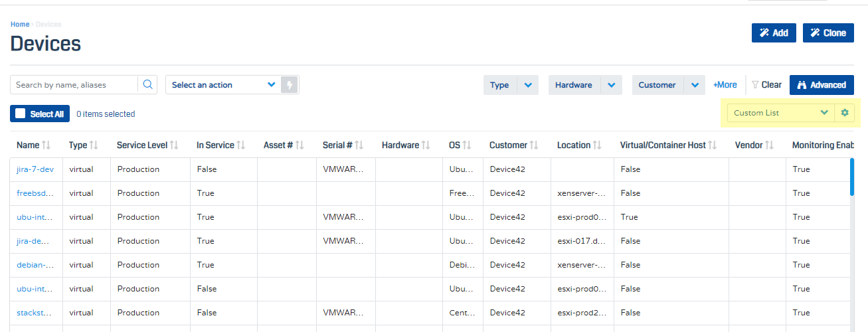Click the Clear filters funnel

click(755, 85)
